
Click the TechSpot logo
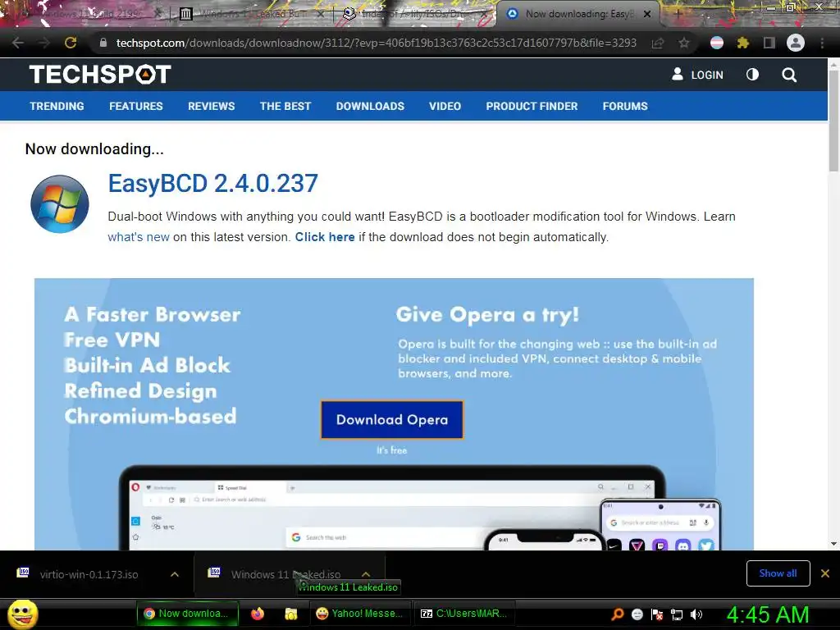coord(100,75)
